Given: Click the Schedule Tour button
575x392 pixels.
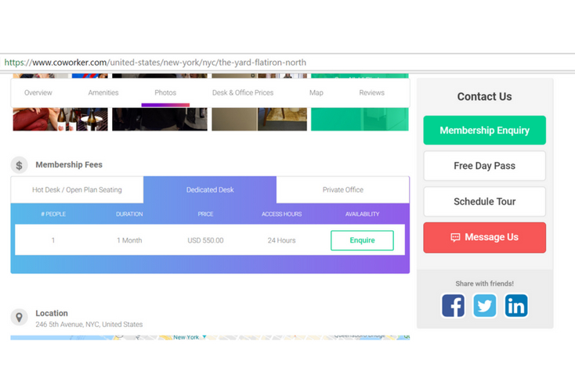Looking at the screenshot, I should coord(484,202).
